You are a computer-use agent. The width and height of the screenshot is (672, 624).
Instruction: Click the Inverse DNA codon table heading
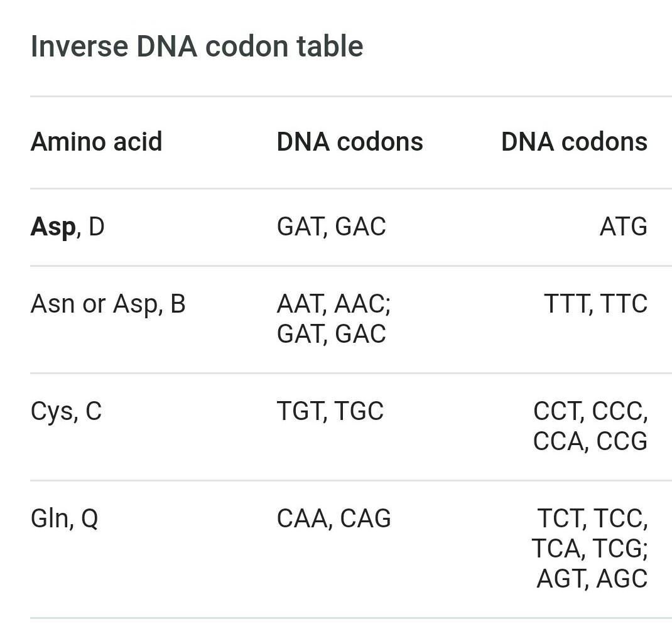pyautogui.click(x=197, y=46)
